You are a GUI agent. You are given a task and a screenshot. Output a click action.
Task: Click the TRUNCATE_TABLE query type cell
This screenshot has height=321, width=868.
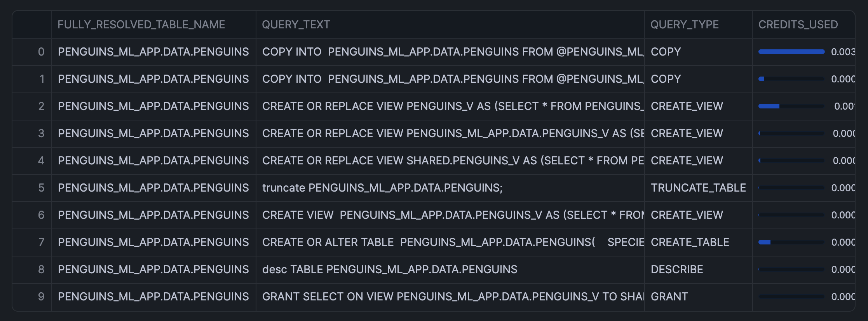pos(698,188)
